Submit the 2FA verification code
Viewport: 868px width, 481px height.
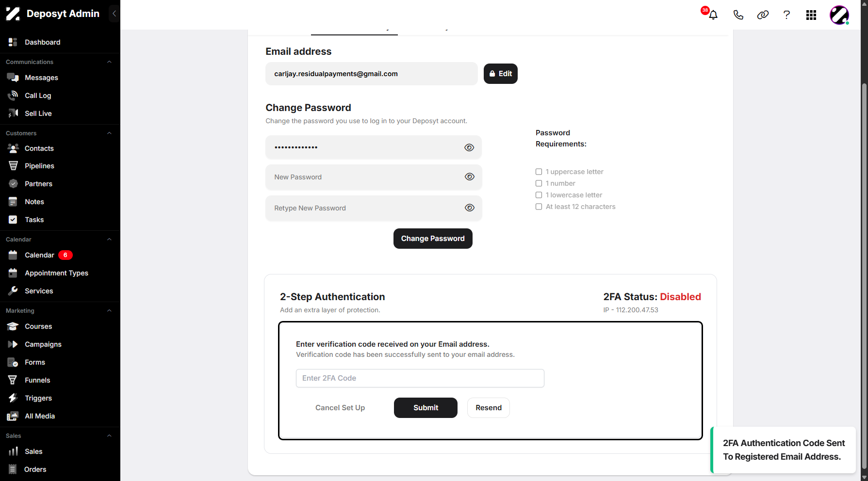click(426, 408)
